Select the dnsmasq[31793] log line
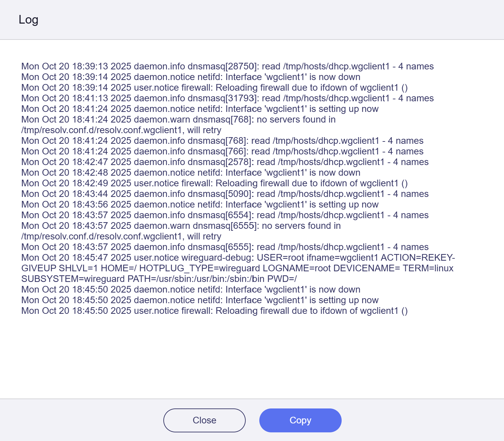This screenshot has height=441, width=504. click(x=227, y=98)
